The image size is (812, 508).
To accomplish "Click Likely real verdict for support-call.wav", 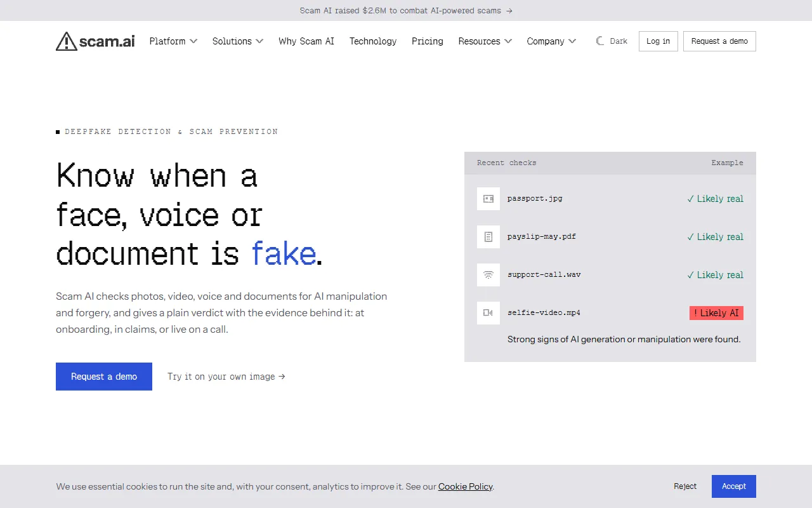I will click(x=715, y=275).
